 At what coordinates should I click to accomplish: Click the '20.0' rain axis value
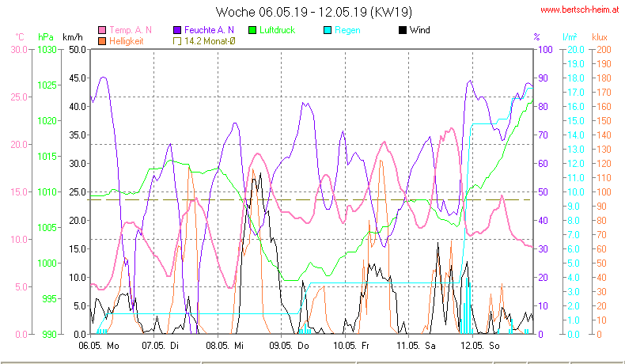[x=576, y=50]
